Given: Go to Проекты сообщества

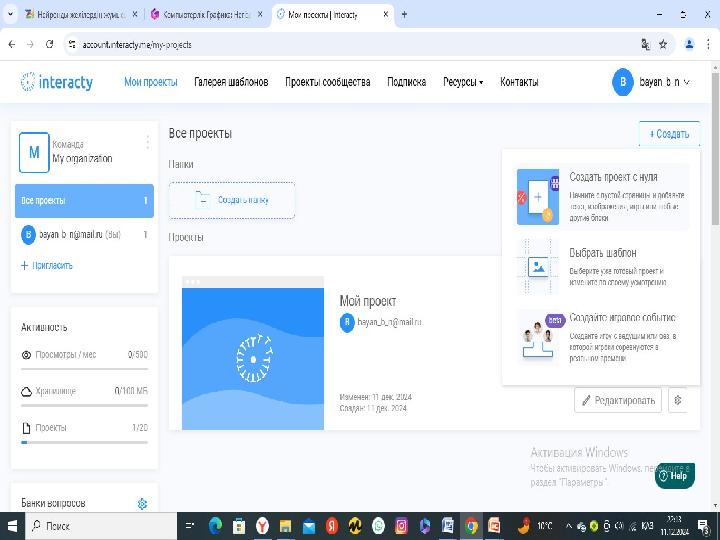Looking at the screenshot, I should pos(327,82).
